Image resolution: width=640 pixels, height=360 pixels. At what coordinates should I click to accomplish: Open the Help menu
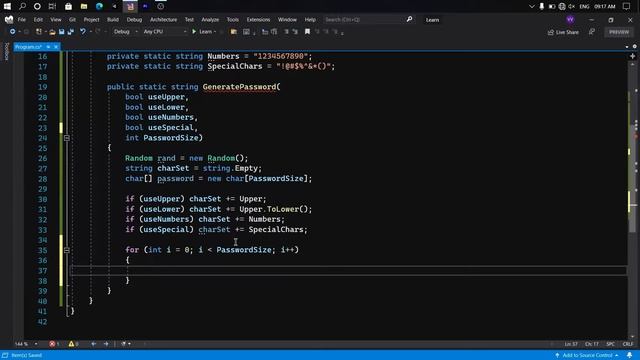click(x=310, y=20)
